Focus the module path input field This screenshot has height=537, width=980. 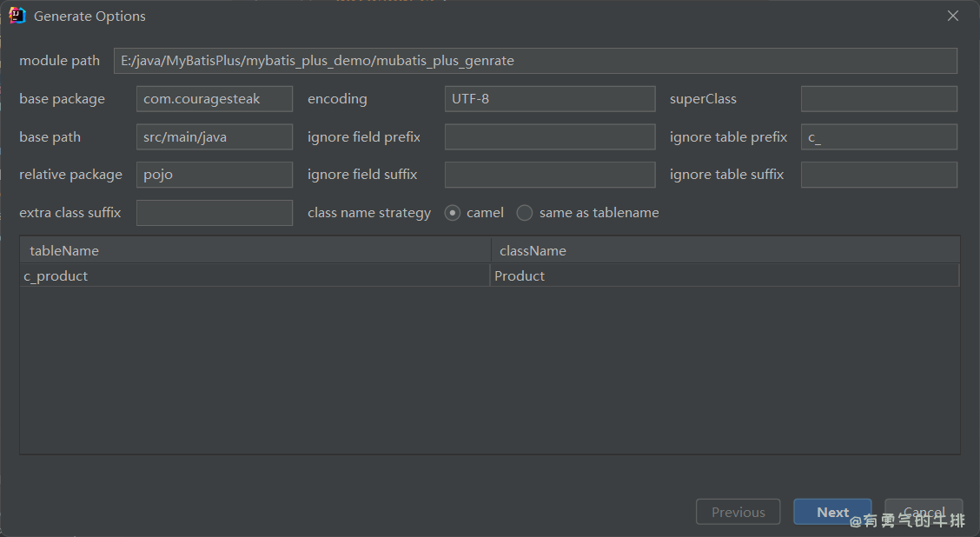click(x=535, y=61)
